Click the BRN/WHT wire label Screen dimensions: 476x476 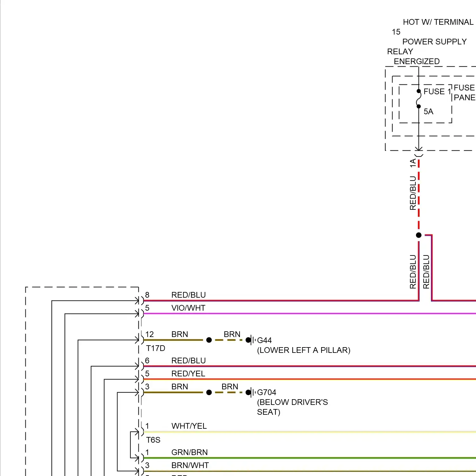pyautogui.click(x=190, y=466)
